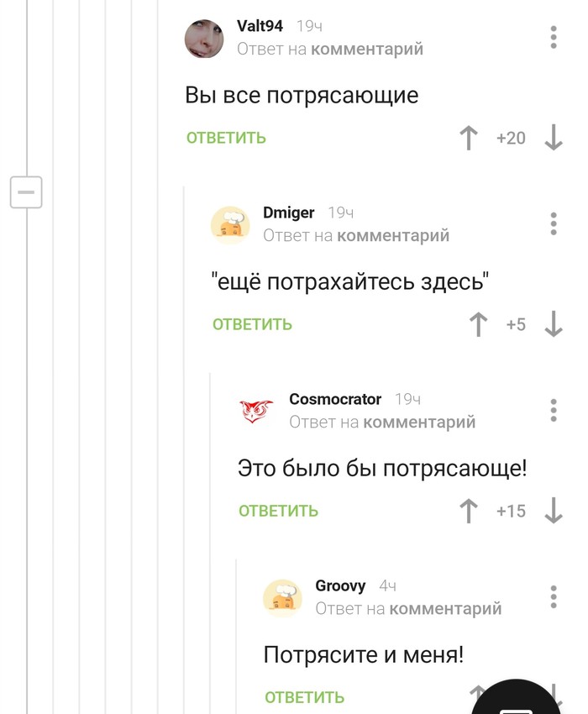
Task: Downvote Dmiger's comment
Action: 553,325
